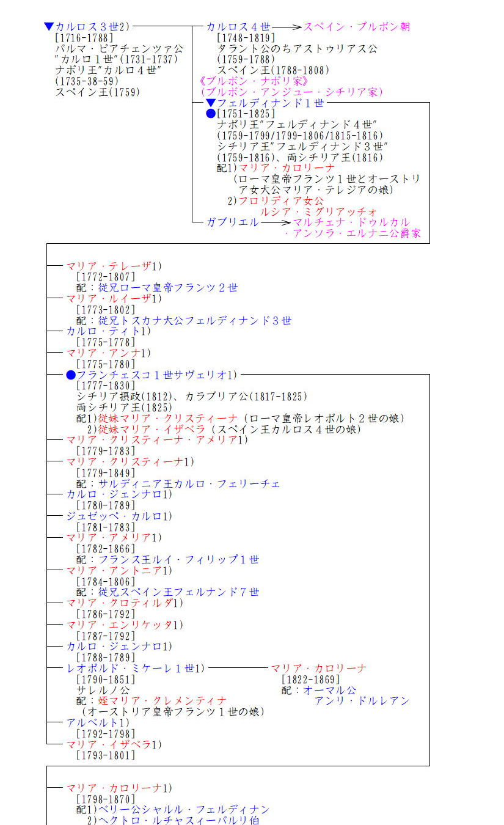Image resolution: width=504 pixels, height=825 pixels.
Task: Go to トスカナ大公フェルディナンド3世 link
Action: [x=195, y=320]
